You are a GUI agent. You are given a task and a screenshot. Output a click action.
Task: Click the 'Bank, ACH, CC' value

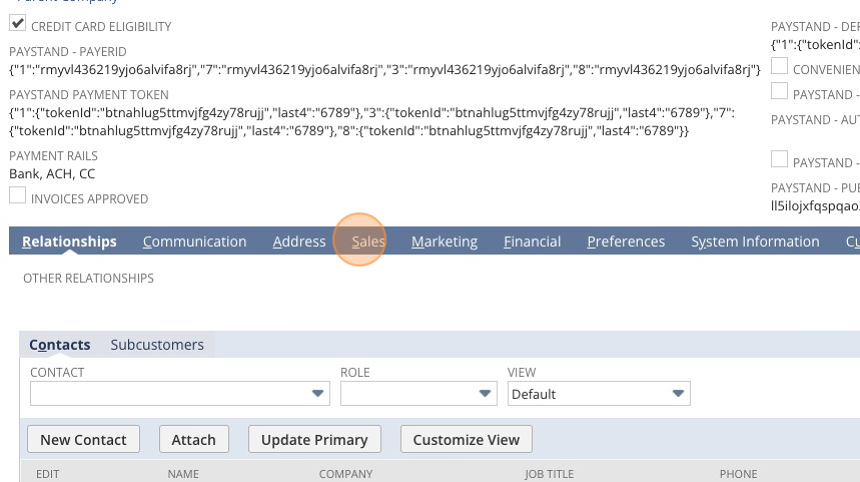pyautogui.click(x=52, y=174)
